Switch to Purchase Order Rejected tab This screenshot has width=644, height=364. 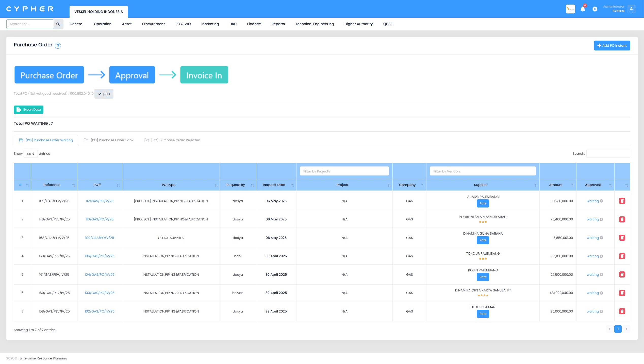point(172,140)
